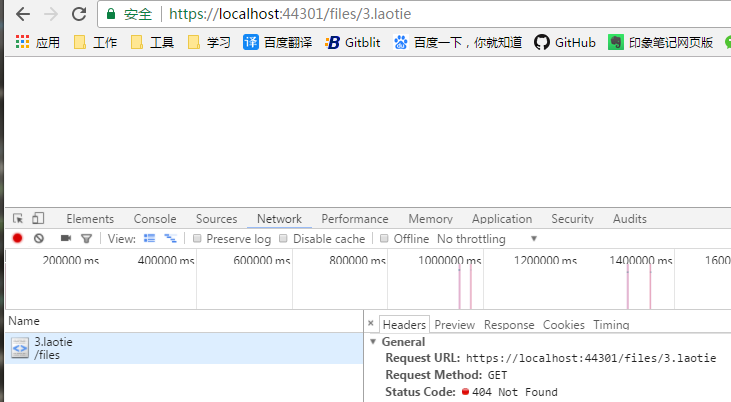
Task: Clear the network log
Action: click(x=39, y=238)
